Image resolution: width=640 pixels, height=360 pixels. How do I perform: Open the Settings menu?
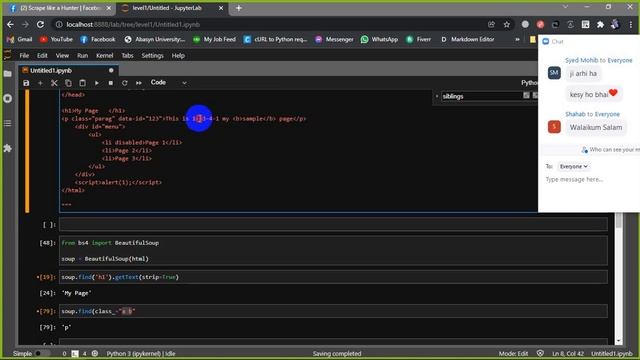pos(152,56)
